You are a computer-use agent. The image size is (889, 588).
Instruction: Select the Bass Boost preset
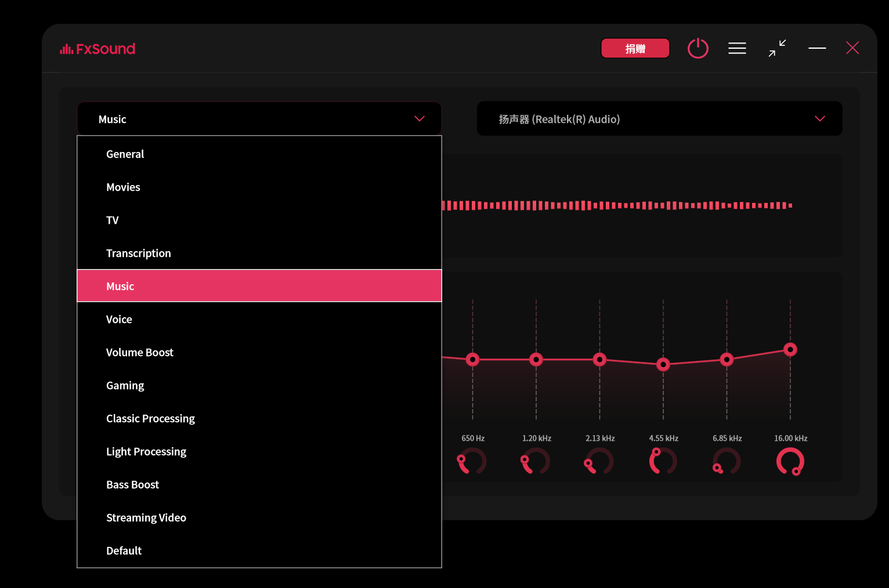tap(259, 484)
